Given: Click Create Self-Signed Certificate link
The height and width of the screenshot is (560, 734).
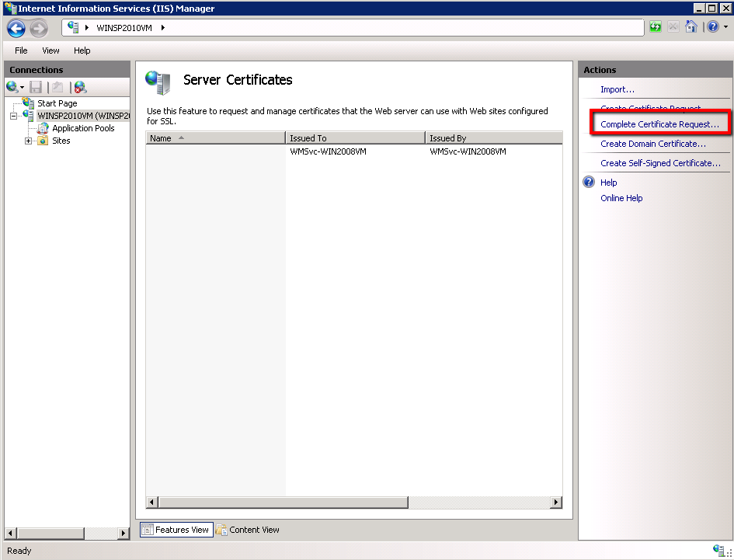Looking at the screenshot, I should (x=660, y=163).
